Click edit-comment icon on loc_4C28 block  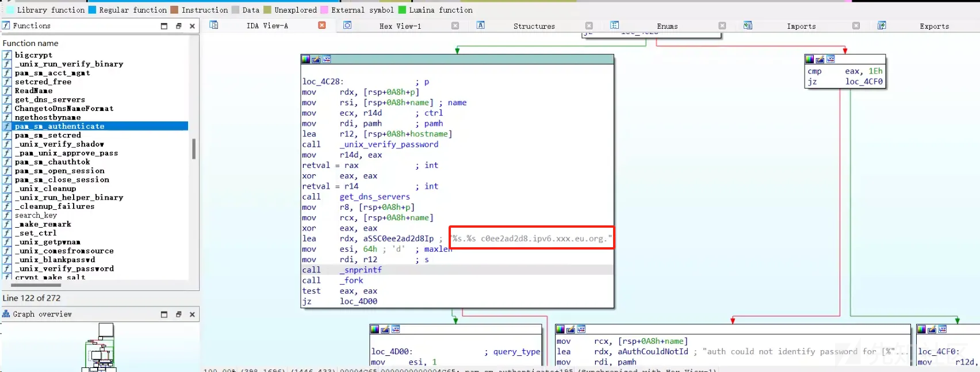(316, 59)
